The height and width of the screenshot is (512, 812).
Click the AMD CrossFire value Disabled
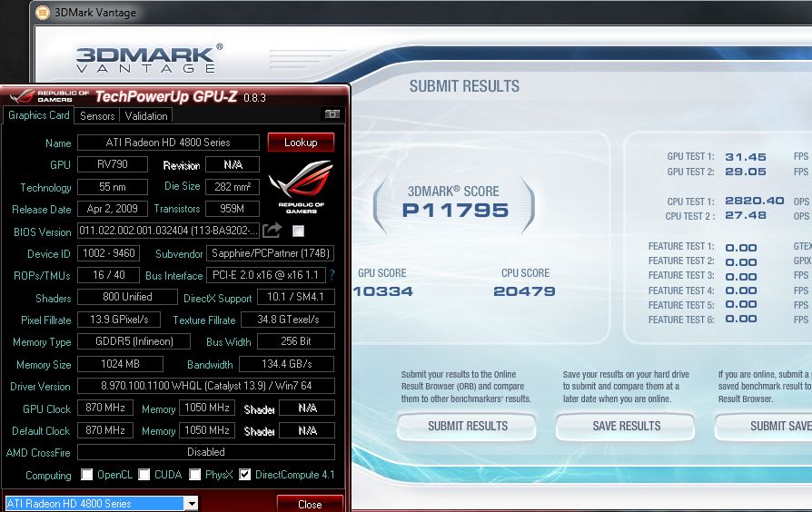(206, 452)
